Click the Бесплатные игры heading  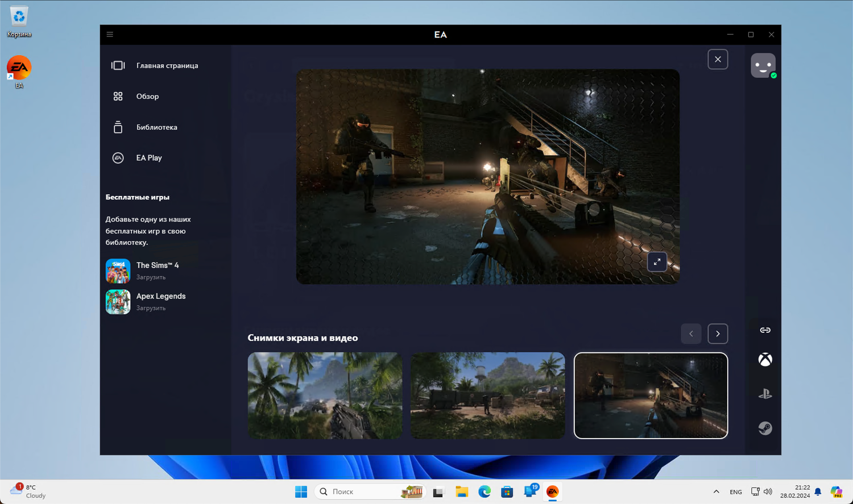point(138,197)
